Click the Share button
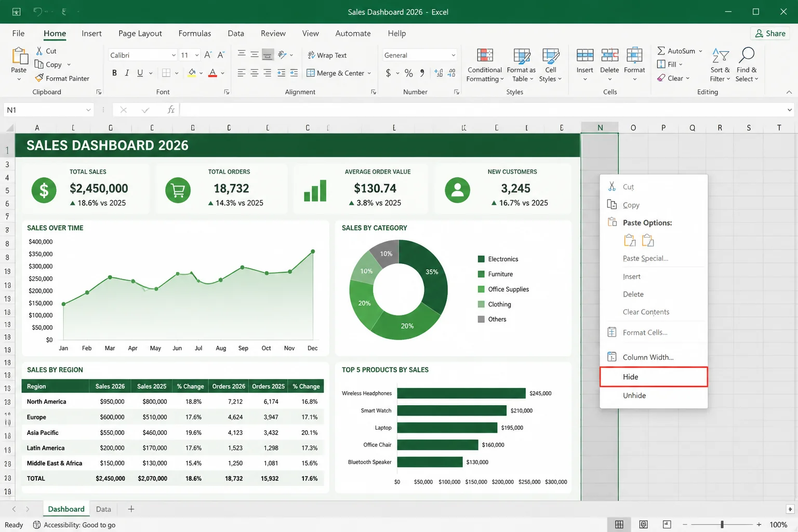The height and width of the screenshot is (532, 798). pos(770,33)
